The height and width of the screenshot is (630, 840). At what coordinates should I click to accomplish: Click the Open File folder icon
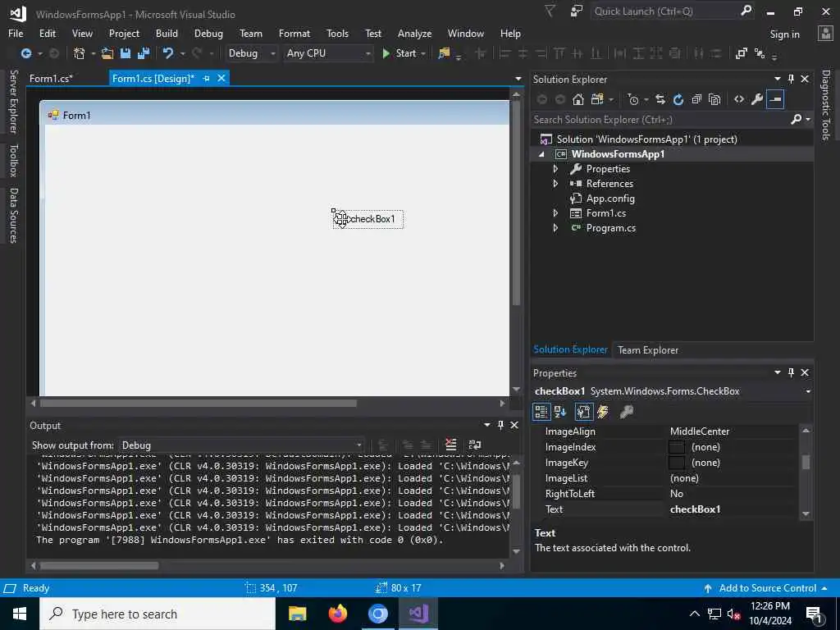coord(107,53)
